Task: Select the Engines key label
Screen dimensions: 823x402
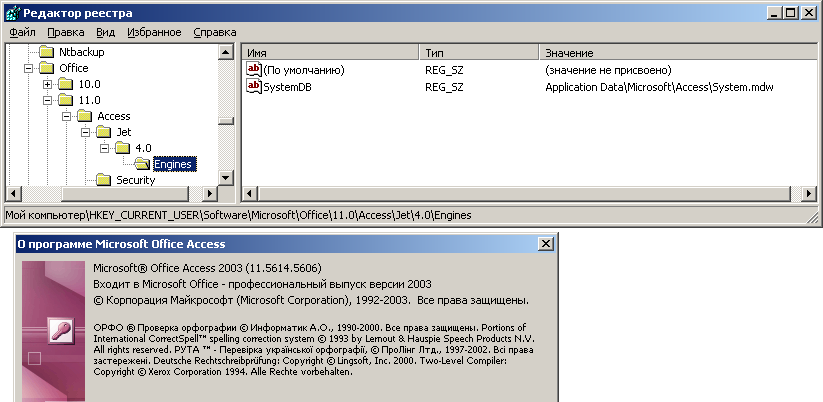Action: coord(173,164)
